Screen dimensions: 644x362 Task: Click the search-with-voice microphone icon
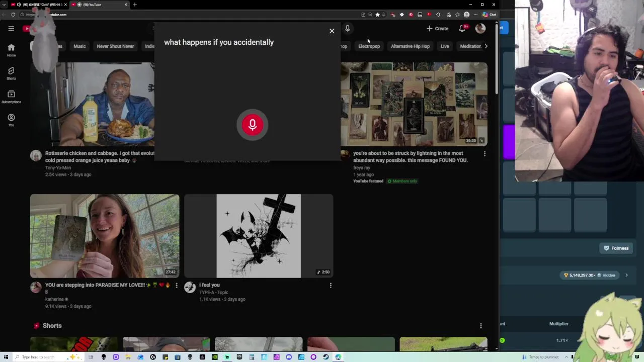347,29
